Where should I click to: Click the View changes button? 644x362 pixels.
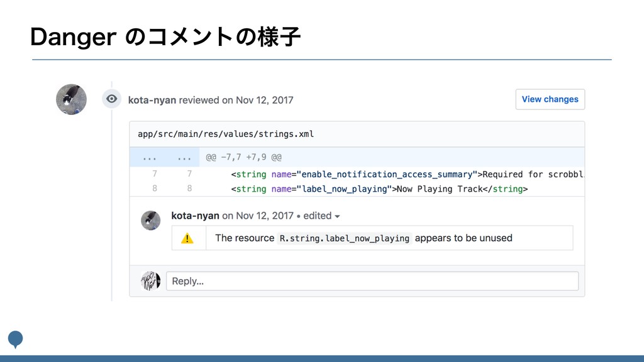pyautogui.click(x=550, y=99)
